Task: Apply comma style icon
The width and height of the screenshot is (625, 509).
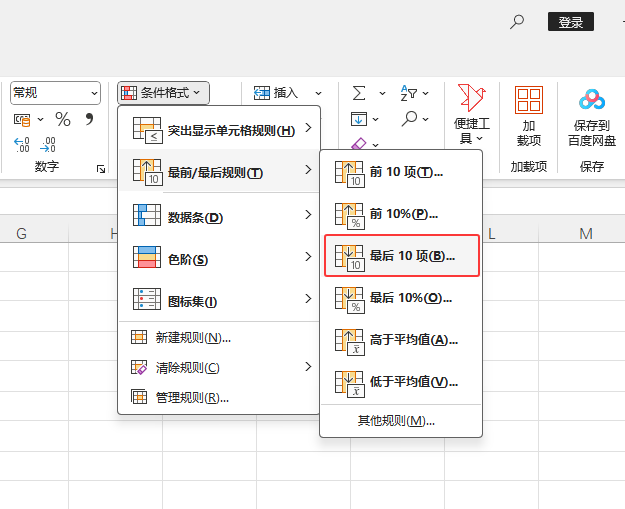Action: point(89,119)
